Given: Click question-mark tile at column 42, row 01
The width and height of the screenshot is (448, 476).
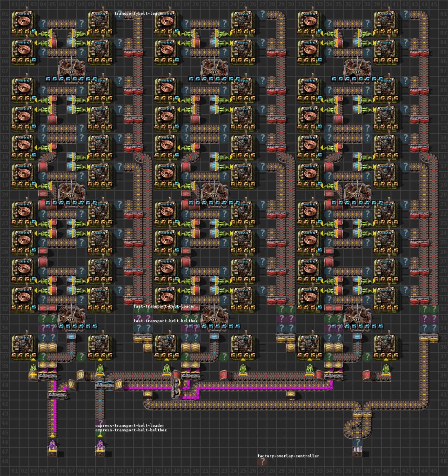Looking at the screenshot, I should pos(405,13).
